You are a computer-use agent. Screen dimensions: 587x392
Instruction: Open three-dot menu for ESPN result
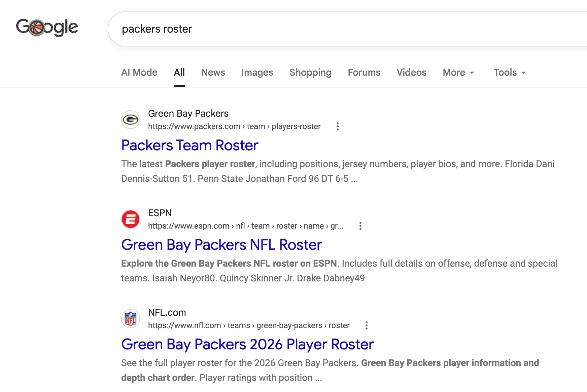click(360, 226)
